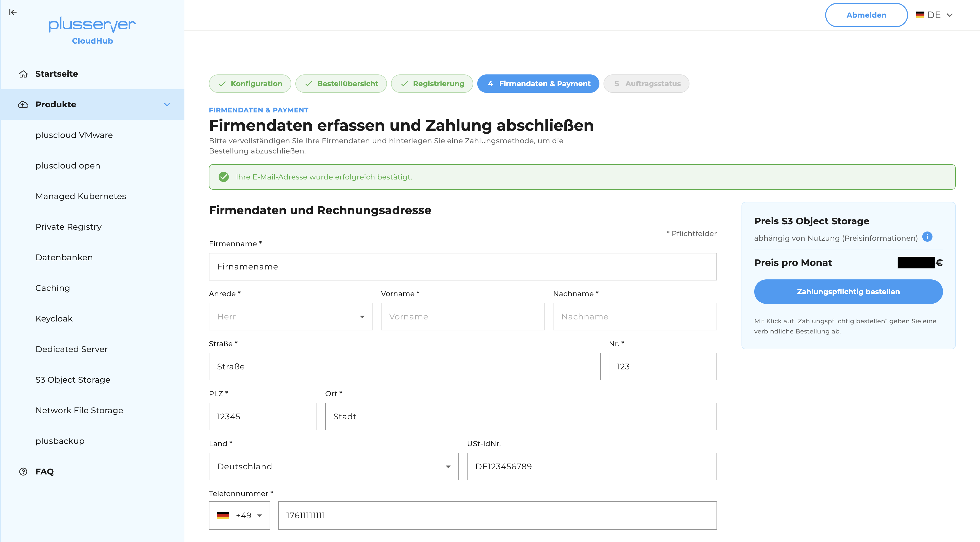The width and height of the screenshot is (980, 542).
Task: Click the Abmelden button
Action: click(866, 15)
